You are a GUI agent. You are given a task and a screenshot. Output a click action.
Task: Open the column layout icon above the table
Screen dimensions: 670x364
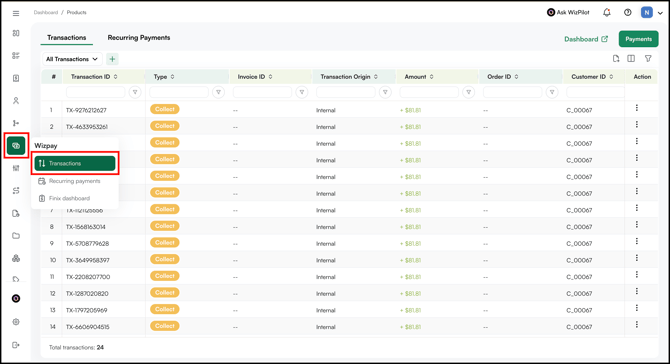(631, 59)
